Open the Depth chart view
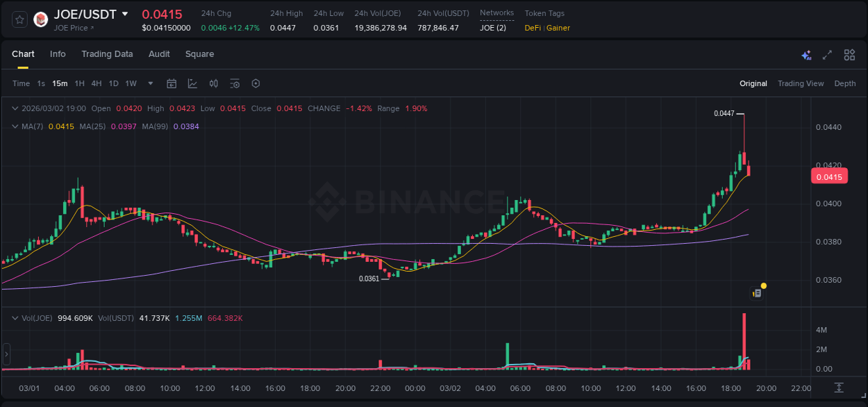 point(845,83)
